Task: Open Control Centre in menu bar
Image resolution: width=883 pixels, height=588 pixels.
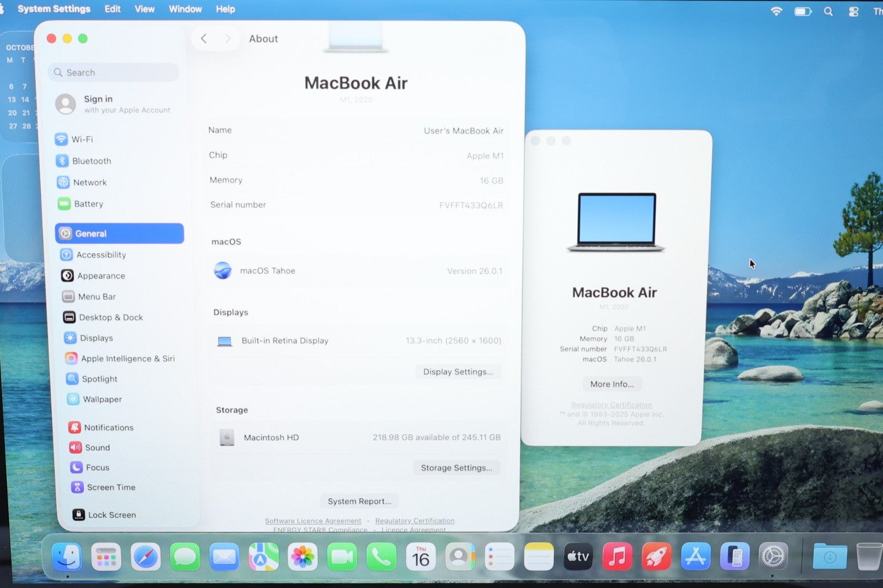Action: (x=853, y=12)
